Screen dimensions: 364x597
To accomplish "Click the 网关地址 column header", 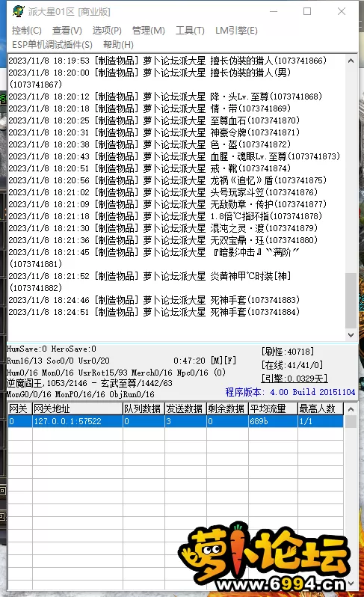I will click(77, 409).
